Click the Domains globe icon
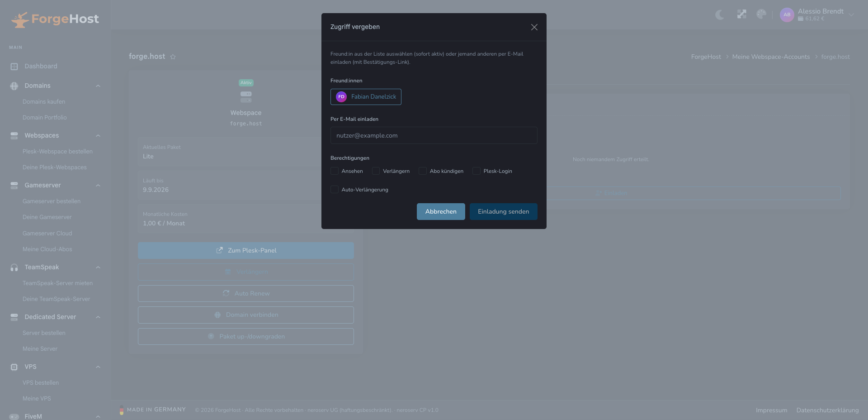The width and height of the screenshot is (868, 420). tap(14, 86)
